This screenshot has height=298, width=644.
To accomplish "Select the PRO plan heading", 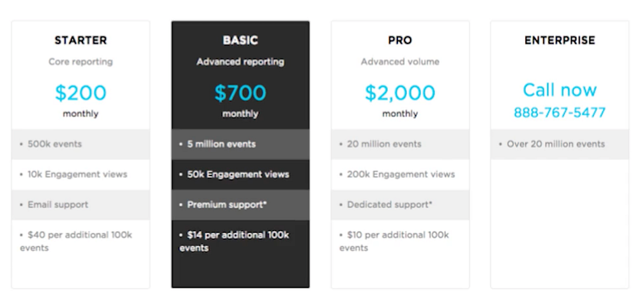I will pos(400,40).
